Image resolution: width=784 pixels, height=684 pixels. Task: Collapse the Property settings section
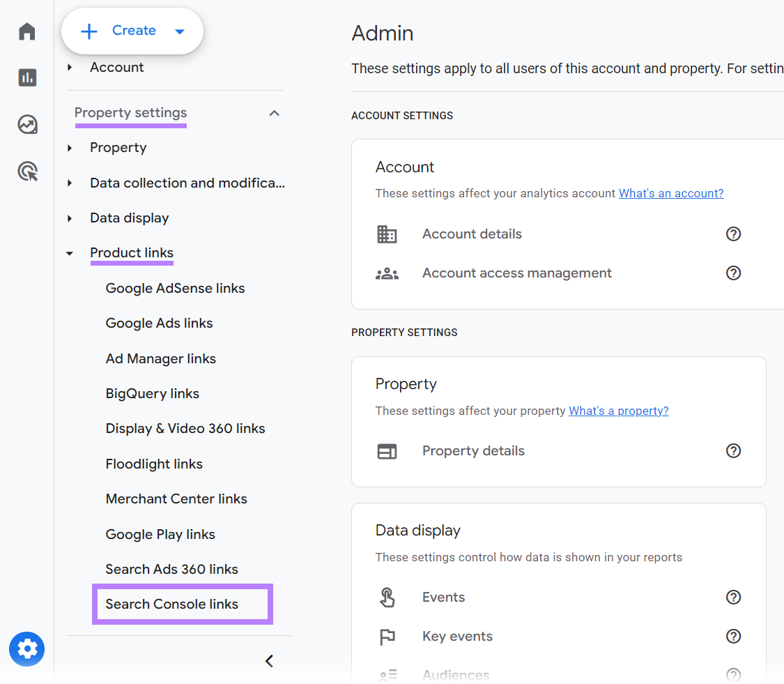point(274,112)
